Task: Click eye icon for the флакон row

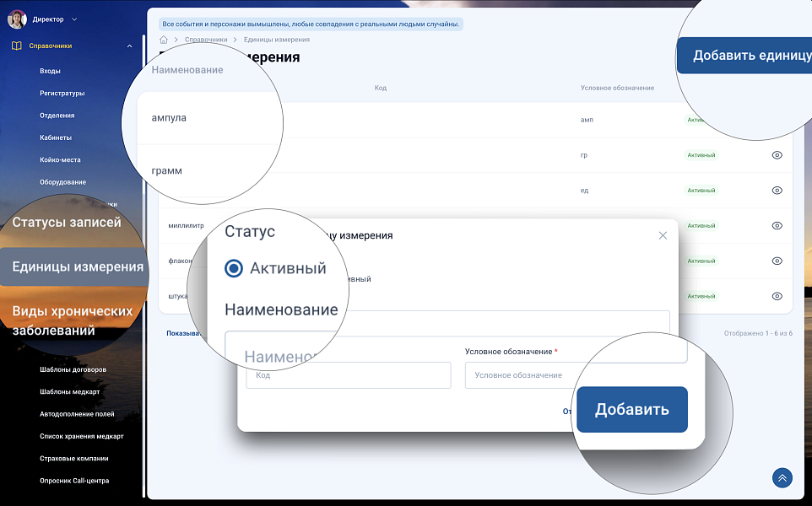Action: [777, 261]
